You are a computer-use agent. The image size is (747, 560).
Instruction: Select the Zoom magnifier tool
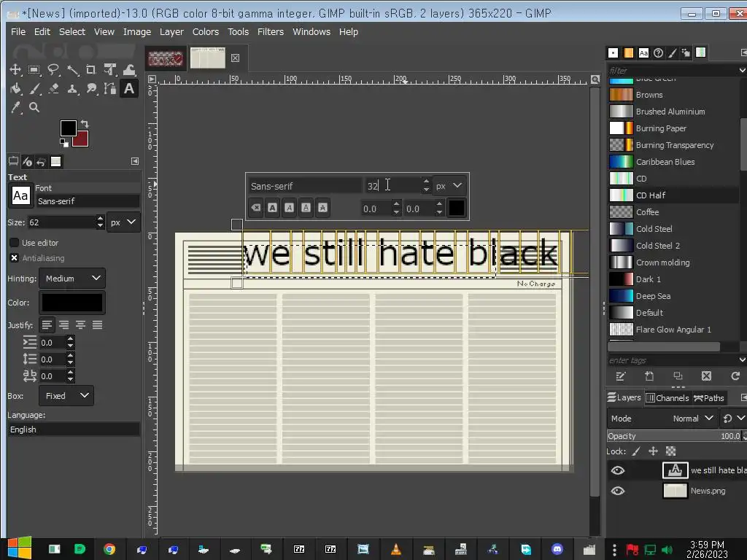click(34, 108)
